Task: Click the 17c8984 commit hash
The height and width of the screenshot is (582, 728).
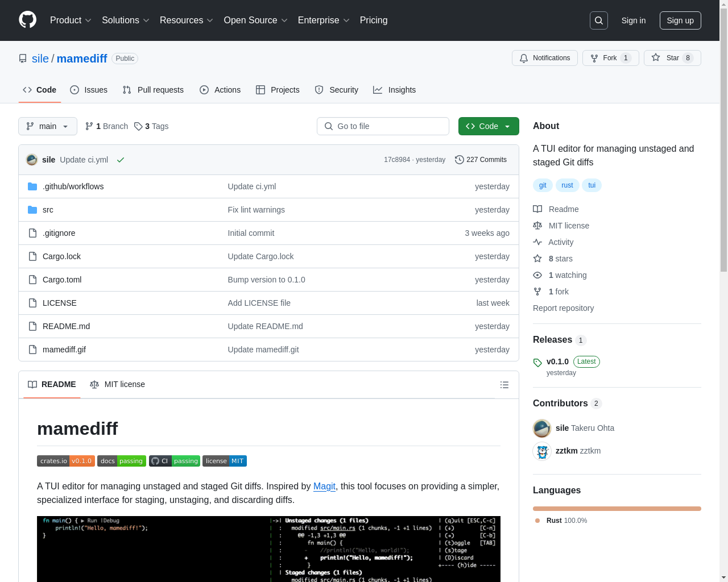Action: 397,160
